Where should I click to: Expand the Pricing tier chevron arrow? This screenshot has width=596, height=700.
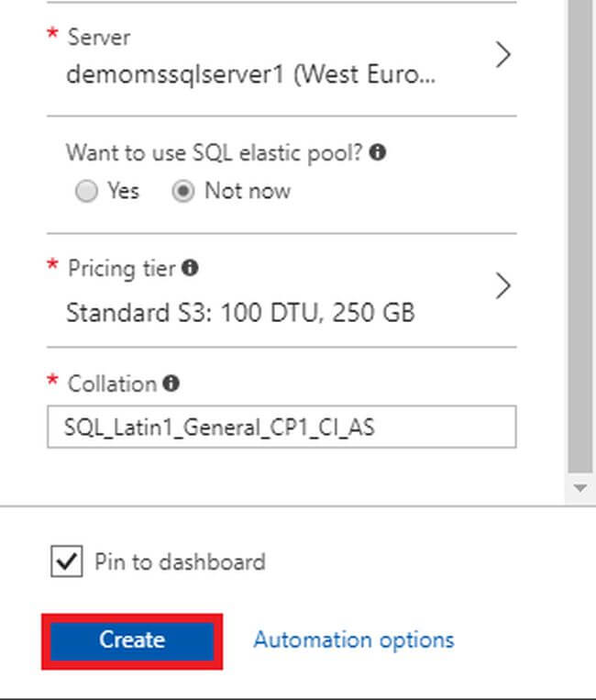(x=502, y=287)
